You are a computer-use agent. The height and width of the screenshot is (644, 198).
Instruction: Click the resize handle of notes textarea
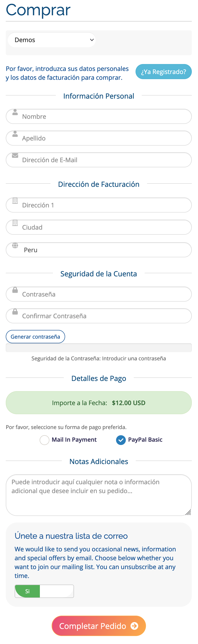[x=188, y=512]
